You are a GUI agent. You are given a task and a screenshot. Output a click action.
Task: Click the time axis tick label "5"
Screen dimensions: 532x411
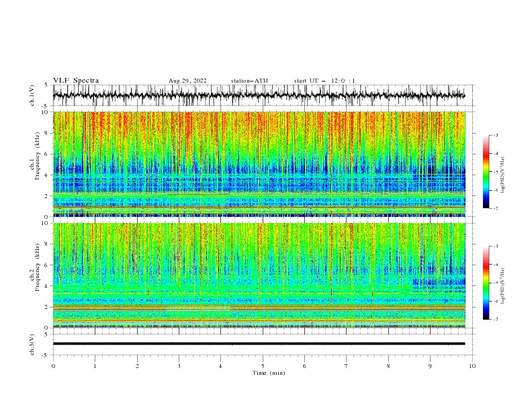pos(263,366)
